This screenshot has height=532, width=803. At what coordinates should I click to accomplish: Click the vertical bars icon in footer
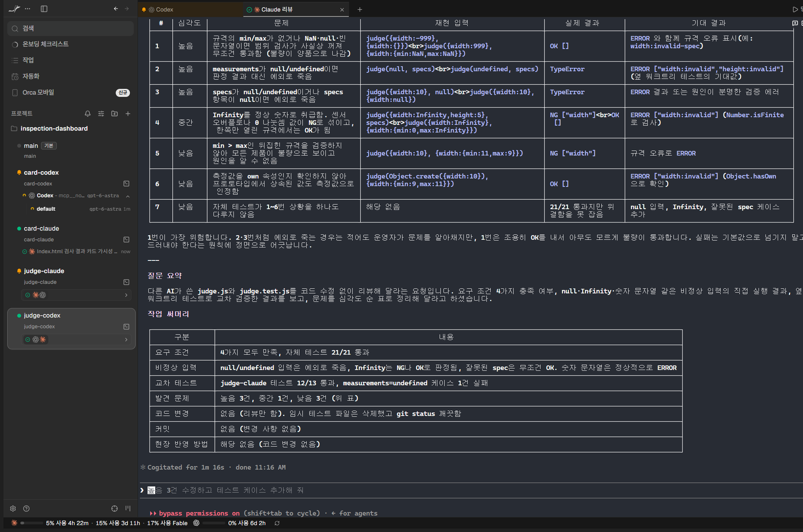point(128,508)
